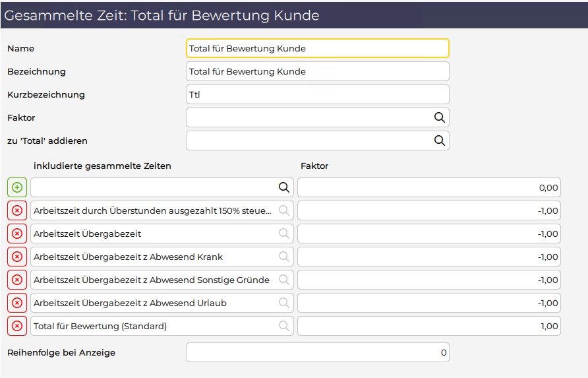The image size is (588, 378).
Task: Select the Kurzbezeichnung field containing Ttl
Action: click(x=318, y=94)
